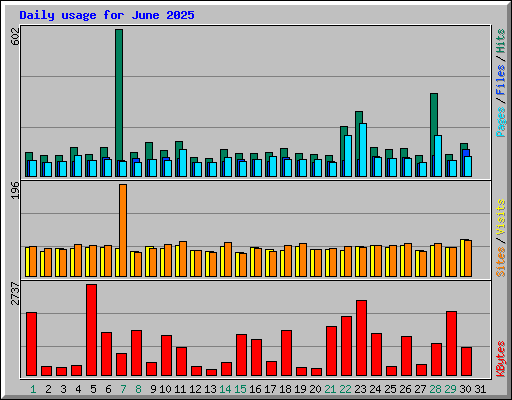The width and height of the screenshot is (512, 400).
Task: Click the 'KBytes' legend label
Action: click(500, 359)
